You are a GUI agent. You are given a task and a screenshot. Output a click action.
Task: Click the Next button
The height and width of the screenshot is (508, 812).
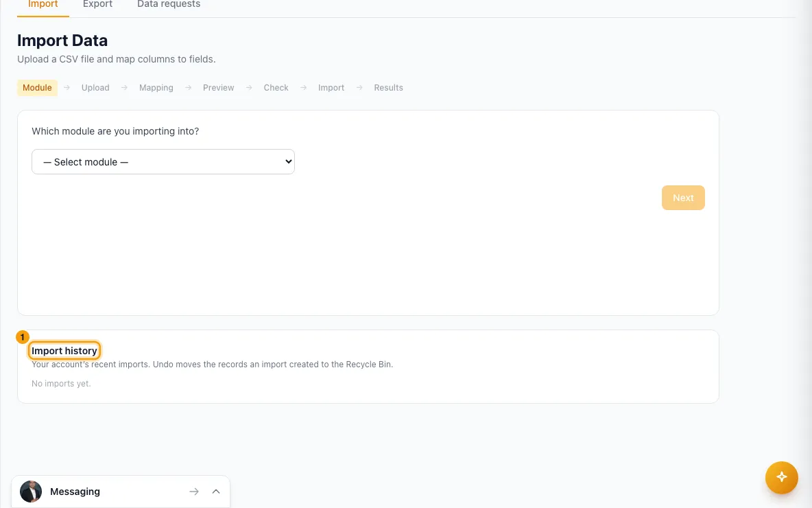pos(683,198)
